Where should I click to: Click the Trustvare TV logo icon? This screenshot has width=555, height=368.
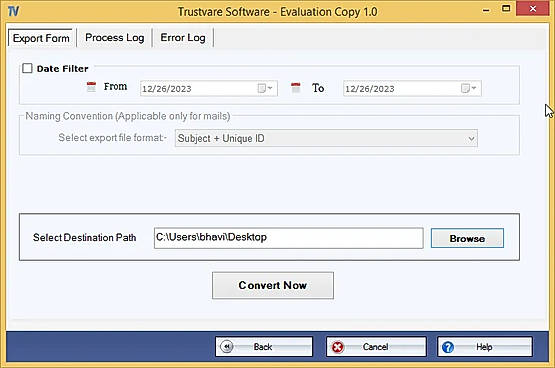[x=13, y=11]
